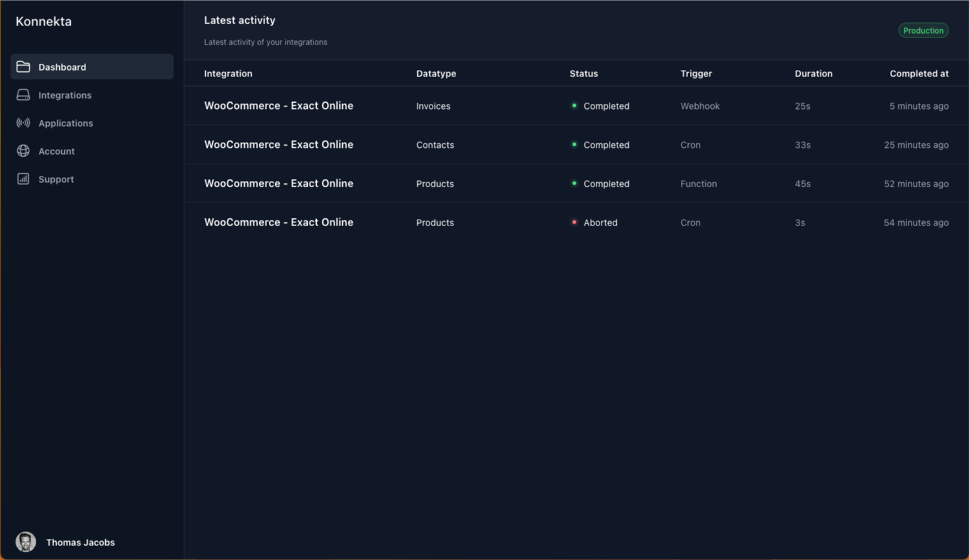Open the Support menu item

tap(92, 179)
